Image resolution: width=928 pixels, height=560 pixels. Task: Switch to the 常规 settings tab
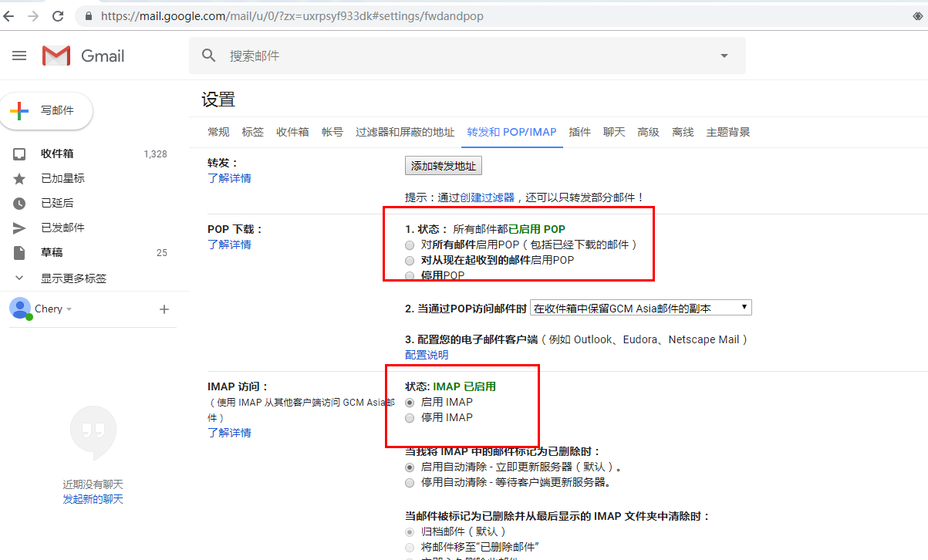(218, 132)
